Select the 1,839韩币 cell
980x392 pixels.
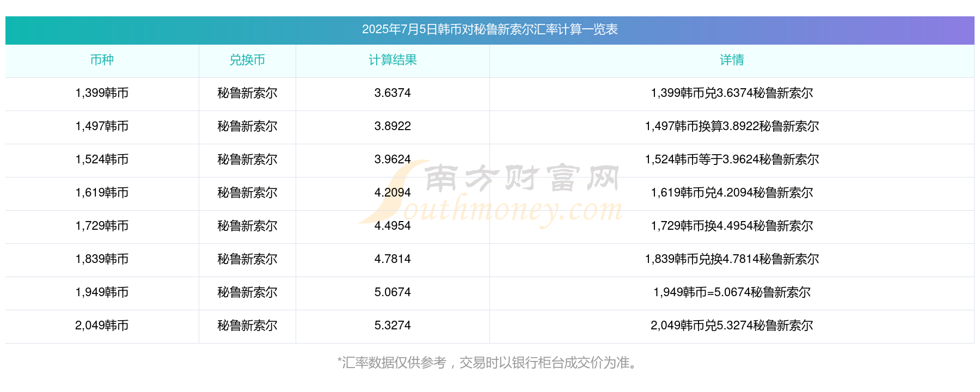click(102, 259)
